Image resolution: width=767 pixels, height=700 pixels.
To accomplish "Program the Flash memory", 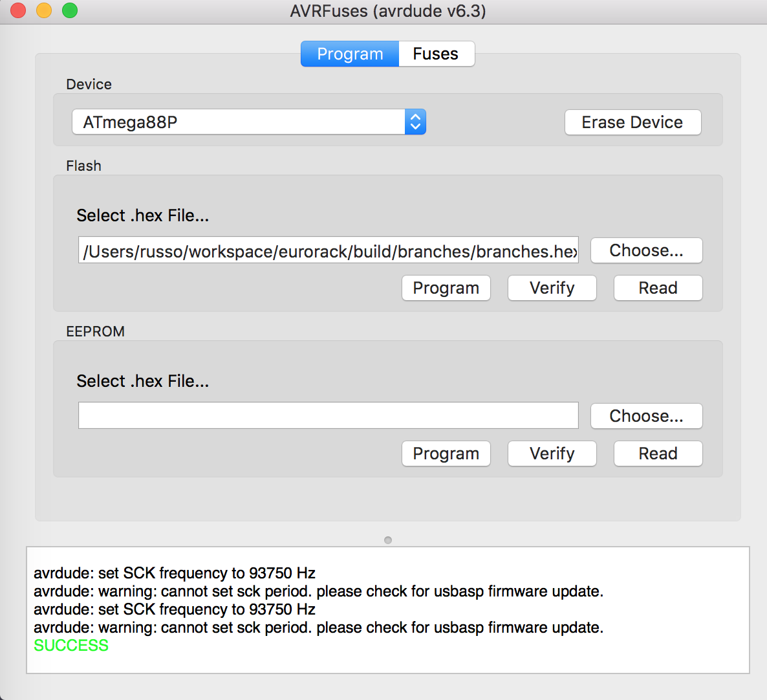I will [x=446, y=288].
